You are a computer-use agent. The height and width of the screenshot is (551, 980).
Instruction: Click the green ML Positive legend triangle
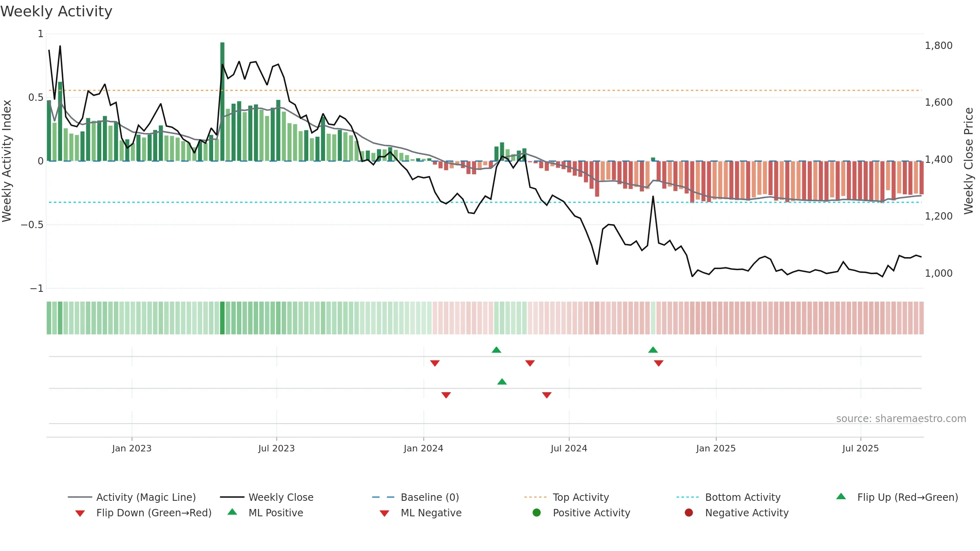pyautogui.click(x=232, y=512)
